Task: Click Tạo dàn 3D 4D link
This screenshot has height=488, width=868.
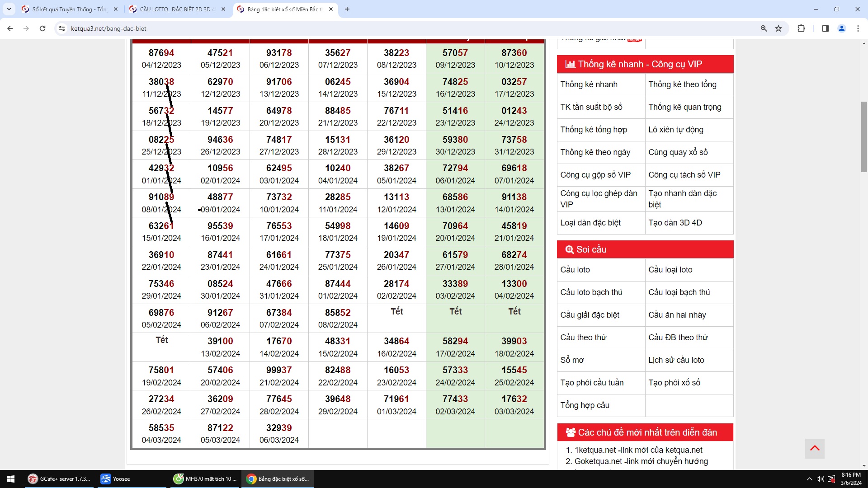Action: pos(675,223)
